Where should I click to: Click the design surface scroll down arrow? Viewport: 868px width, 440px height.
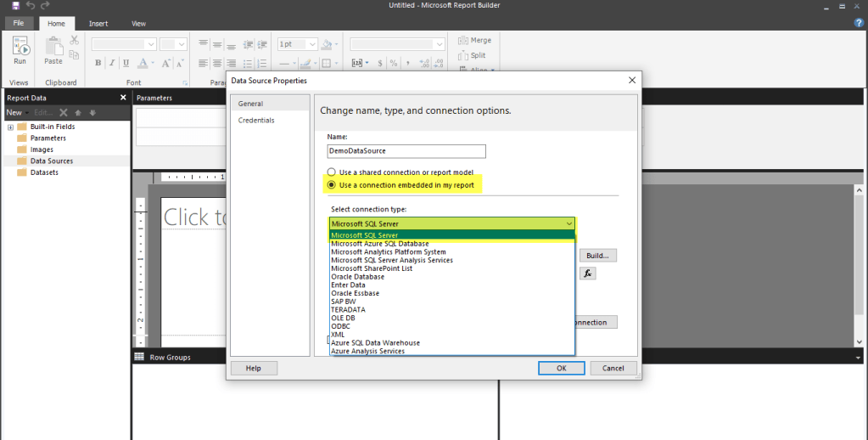860,342
